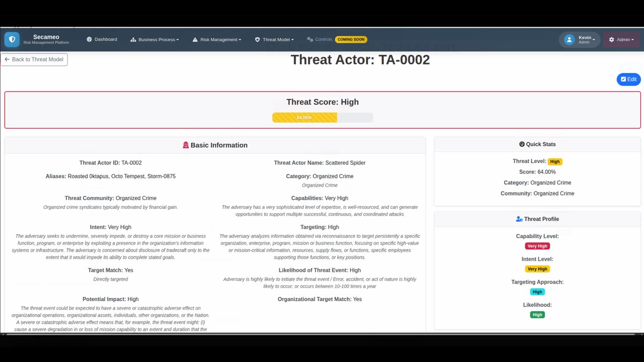Click the Aliases: Roasted 0ktapus line
This screenshot has height=362, width=644.
(111, 176)
